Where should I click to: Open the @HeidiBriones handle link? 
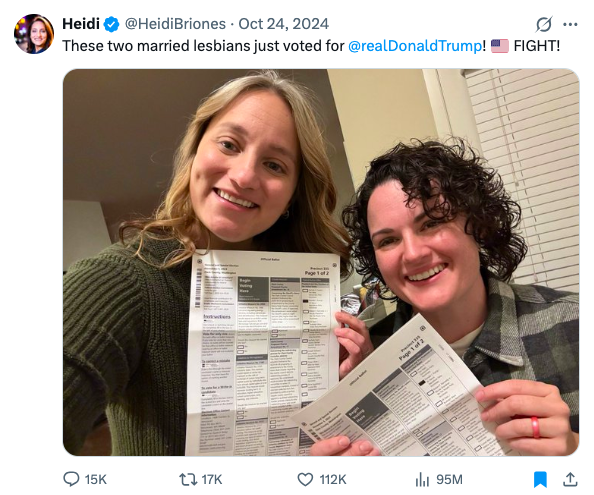[175, 24]
